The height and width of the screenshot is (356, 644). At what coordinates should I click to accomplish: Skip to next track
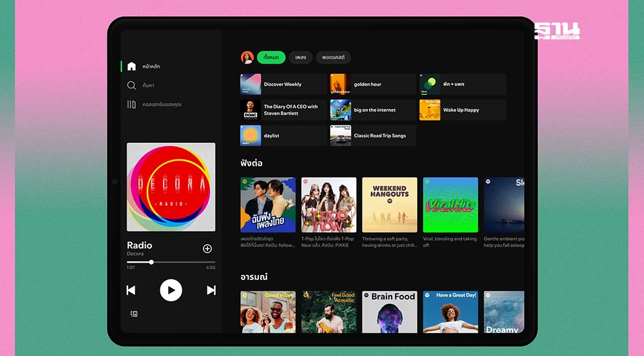(211, 290)
